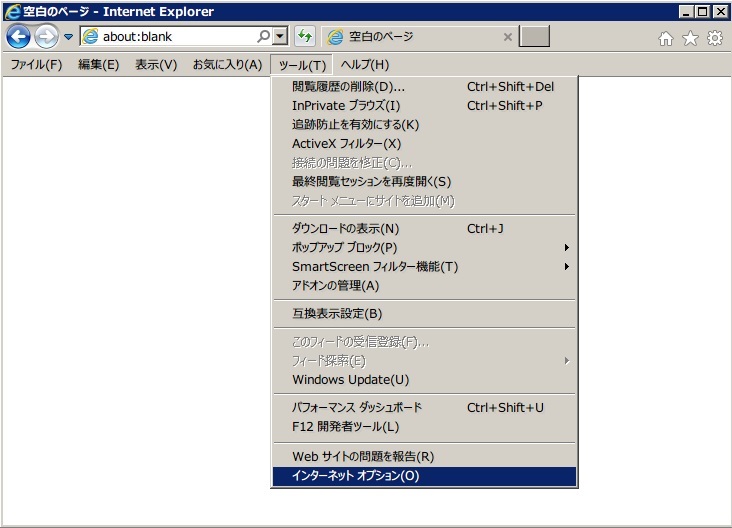Expand SmartScreen フィルター機能(T) submenu
The width and height of the screenshot is (732, 528).
(424, 267)
